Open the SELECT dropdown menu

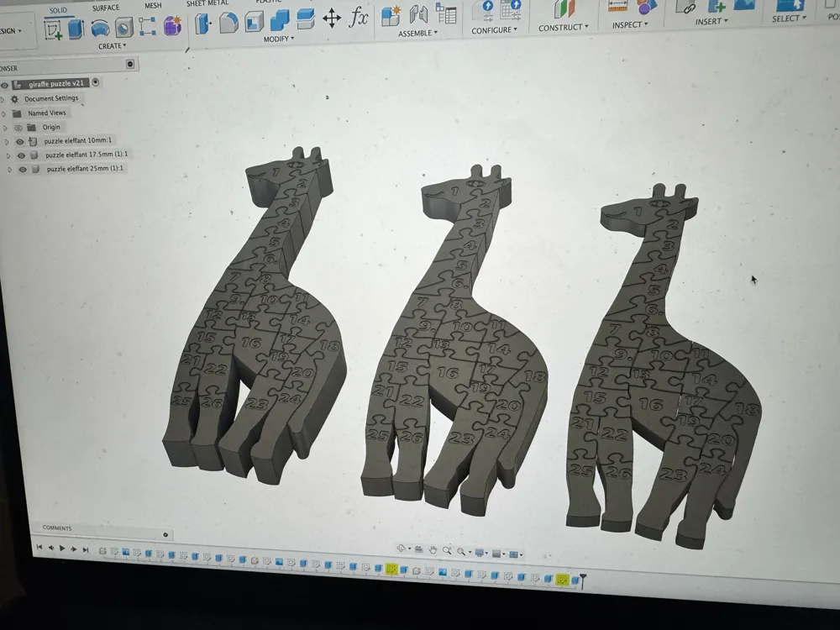[789, 18]
